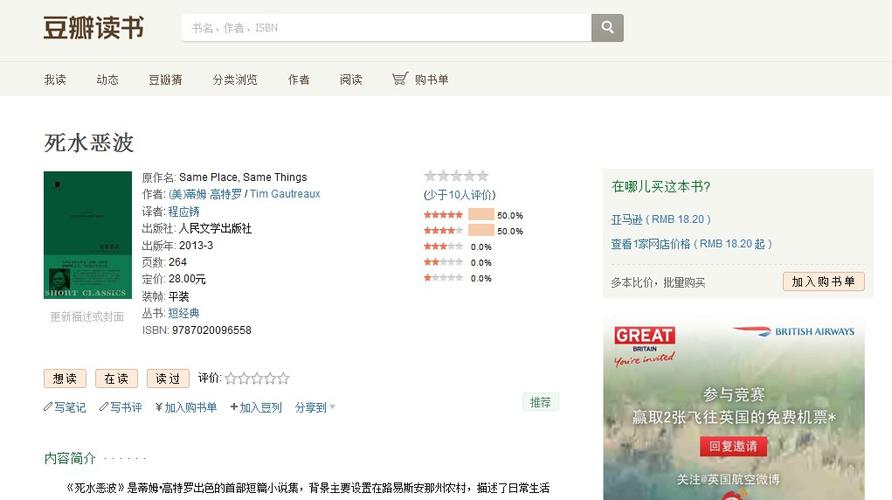
Task: Click the five-star 50.0% rating bar
Action: [x=481, y=214]
